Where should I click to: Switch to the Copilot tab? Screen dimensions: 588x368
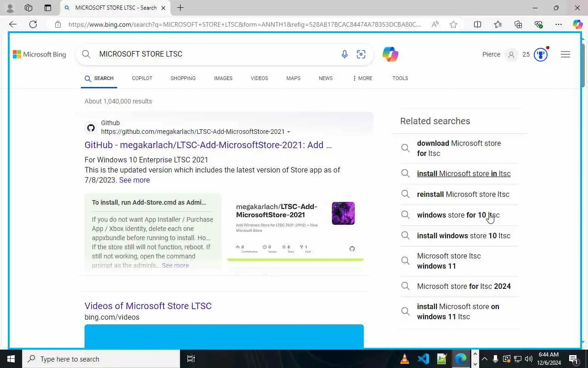pos(142,78)
